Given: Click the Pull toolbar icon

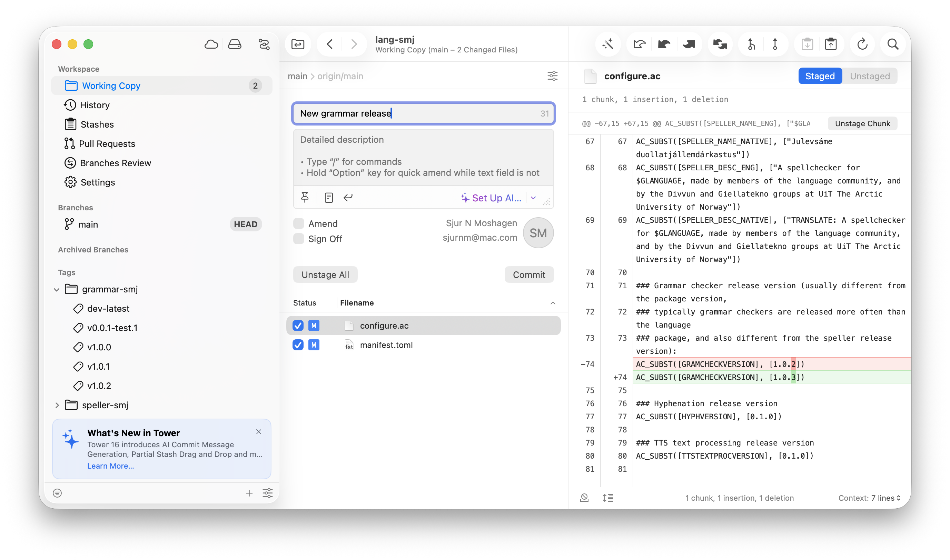Looking at the screenshot, I should (664, 44).
